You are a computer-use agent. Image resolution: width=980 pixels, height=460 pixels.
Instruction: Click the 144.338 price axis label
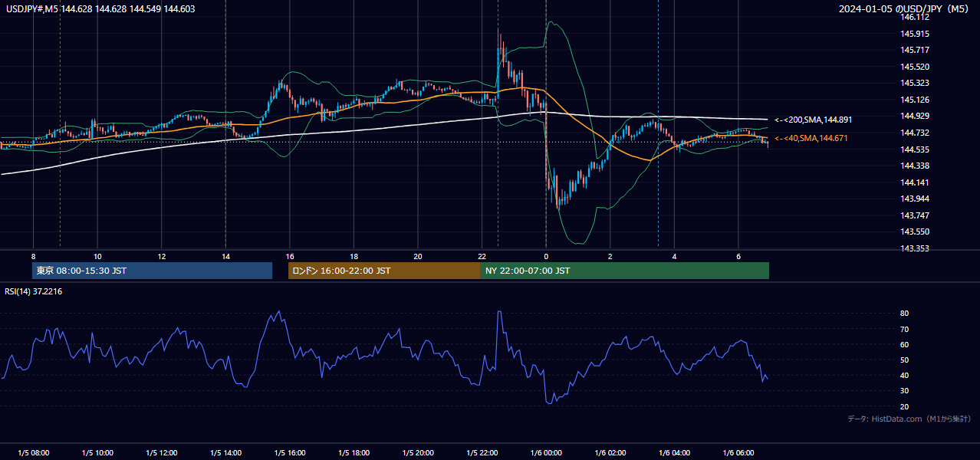click(916, 166)
